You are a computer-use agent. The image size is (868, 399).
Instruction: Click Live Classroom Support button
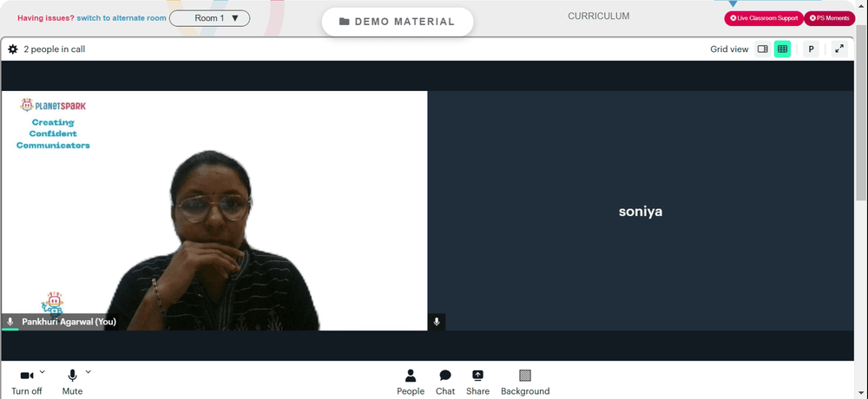coord(764,18)
